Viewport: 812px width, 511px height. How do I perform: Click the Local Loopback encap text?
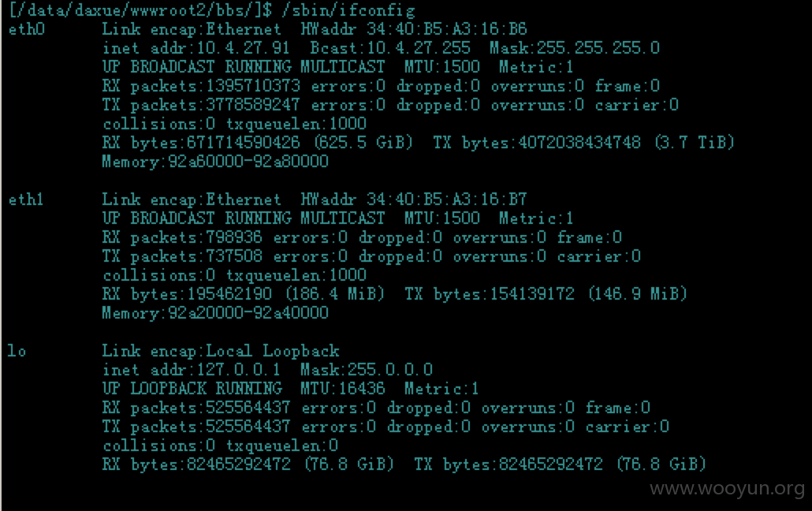[273, 351]
